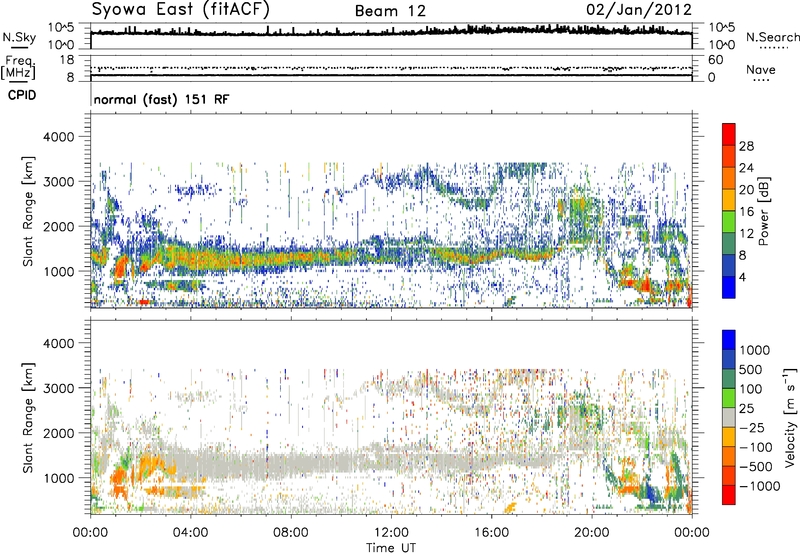Click the 'Velocity [m s⁻¹]' axis label

tap(790, 417)
